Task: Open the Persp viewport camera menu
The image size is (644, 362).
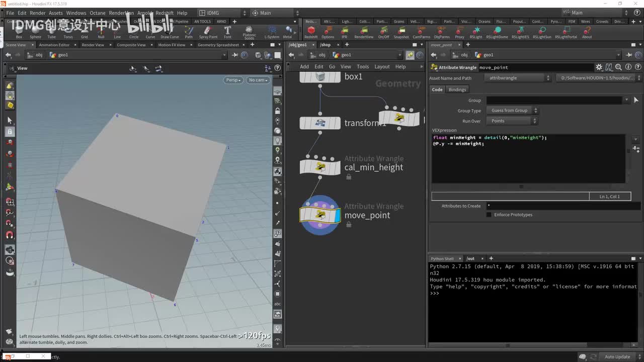Action: [233, 80]
